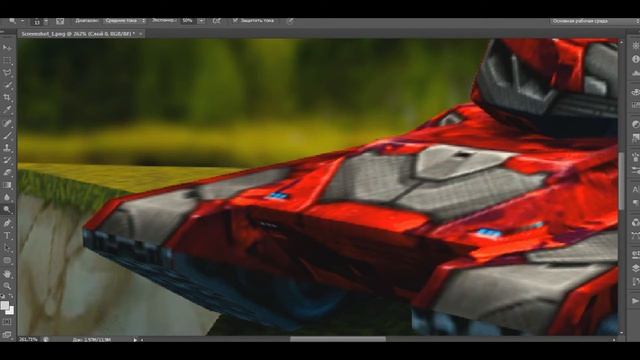Select the Zoom magnifier tool
This screenshot has width=640, height=360.
(x=7, y=286)
